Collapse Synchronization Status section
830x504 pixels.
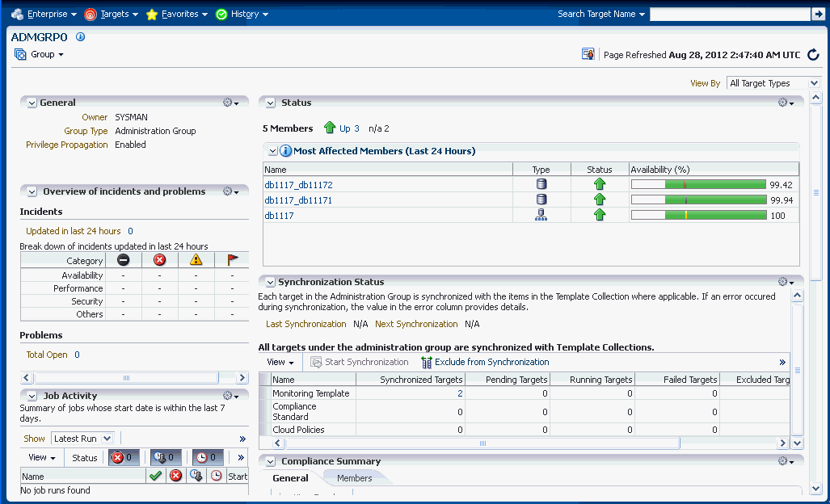[x=271, y=283]
